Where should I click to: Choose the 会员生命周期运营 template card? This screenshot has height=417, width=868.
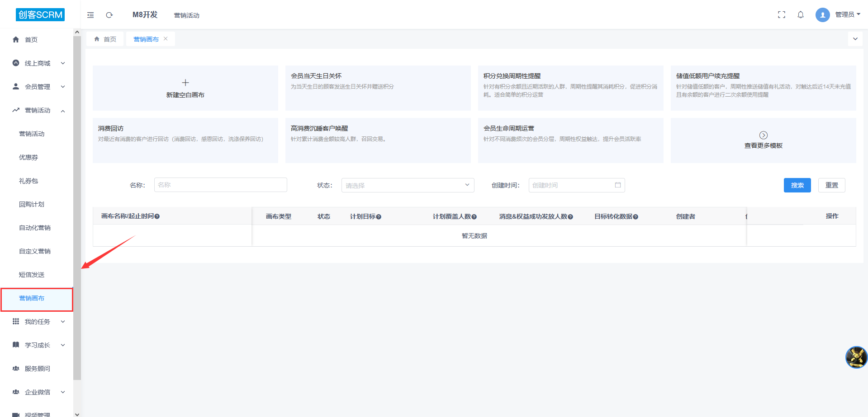pos(571,141)
